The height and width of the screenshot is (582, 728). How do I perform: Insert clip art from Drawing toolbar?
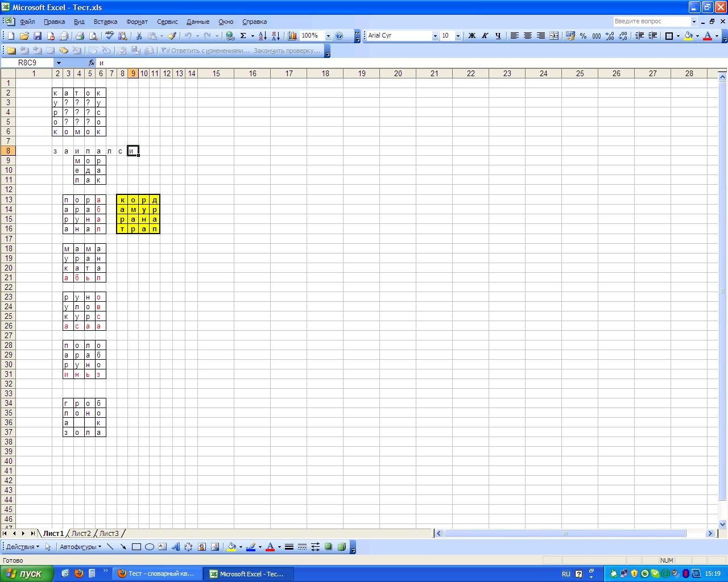point(202,547)
